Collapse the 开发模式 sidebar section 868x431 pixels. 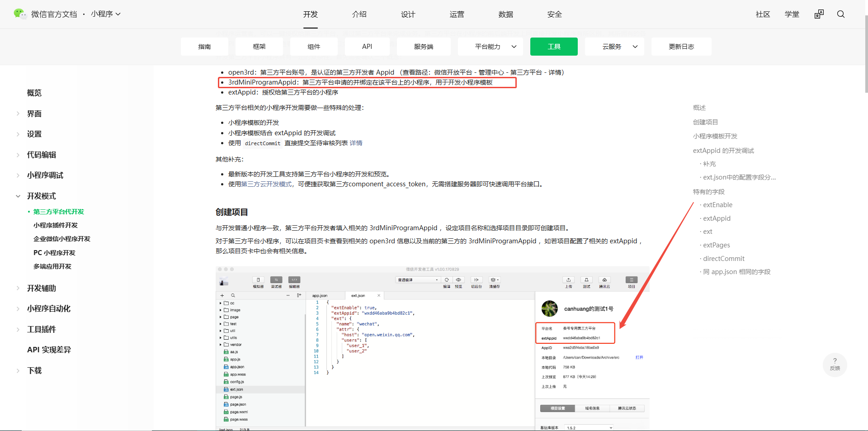[18, 196]
